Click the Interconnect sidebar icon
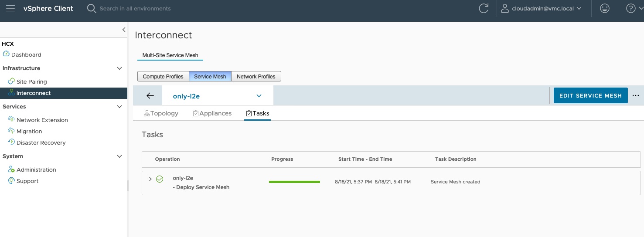This screenshot has width=644, height=237. 11,92
